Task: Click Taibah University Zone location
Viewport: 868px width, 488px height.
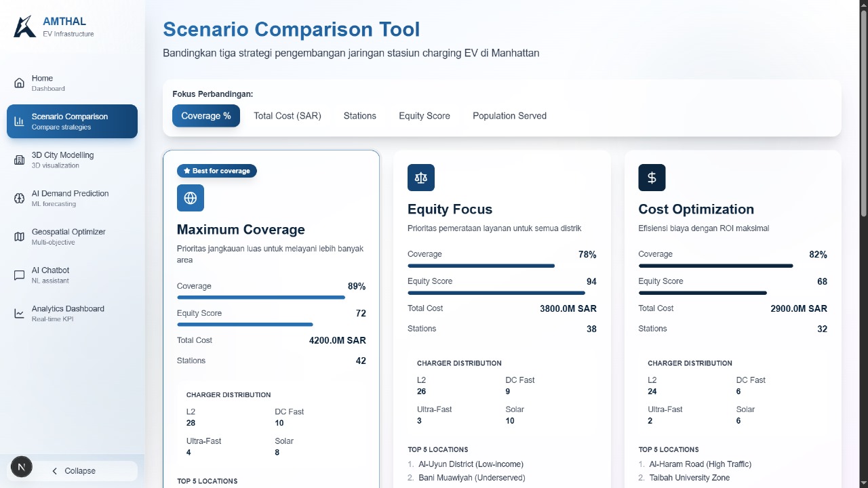Action: (690, 478)
